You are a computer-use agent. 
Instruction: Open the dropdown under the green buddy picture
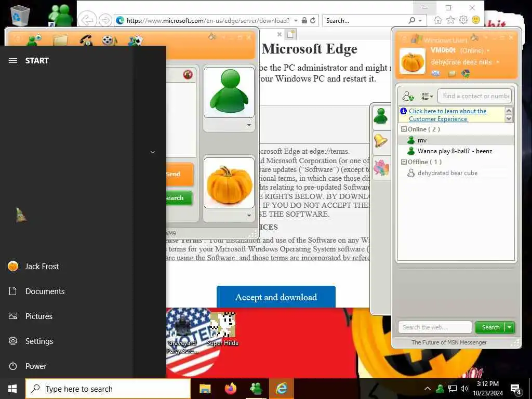point(249,125)
